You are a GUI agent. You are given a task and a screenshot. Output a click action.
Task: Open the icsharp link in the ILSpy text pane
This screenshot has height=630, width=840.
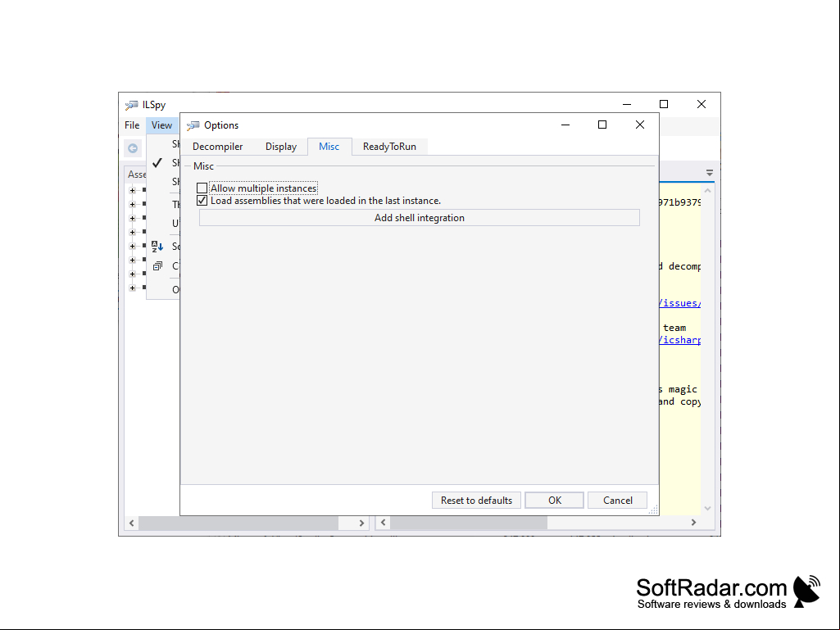pos(680,340)
